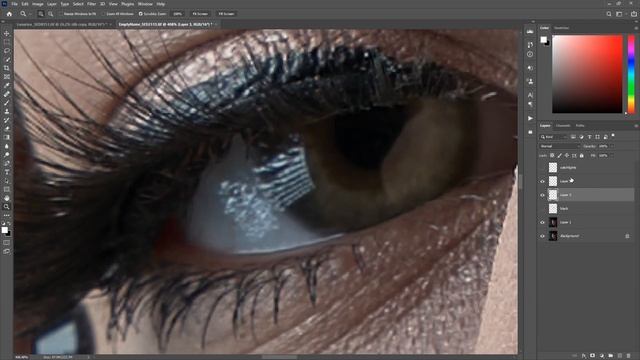Open the layer blend mode Normal dropdown
The width and height of the screenshot is (640, 360).
[x=560, y=146]
